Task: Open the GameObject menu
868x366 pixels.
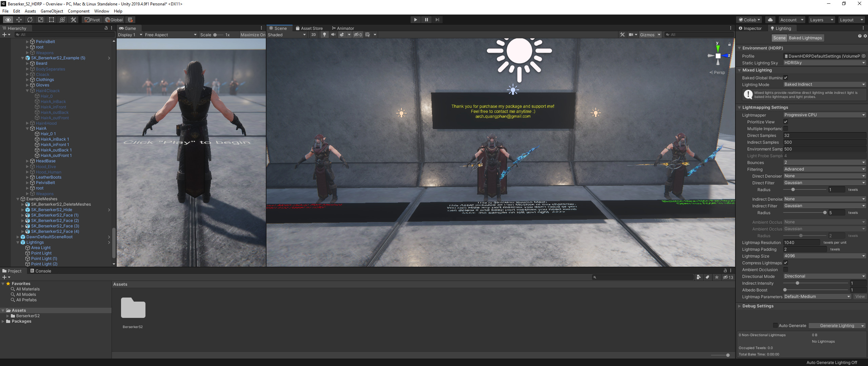Action: (x=52, y=11)
